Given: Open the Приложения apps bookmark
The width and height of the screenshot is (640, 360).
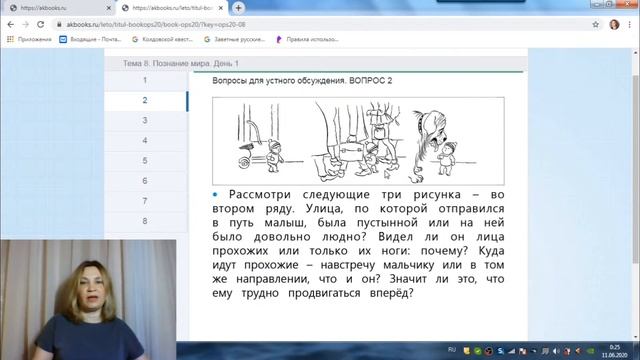Looking at the screenshot, I should (29, 39).
